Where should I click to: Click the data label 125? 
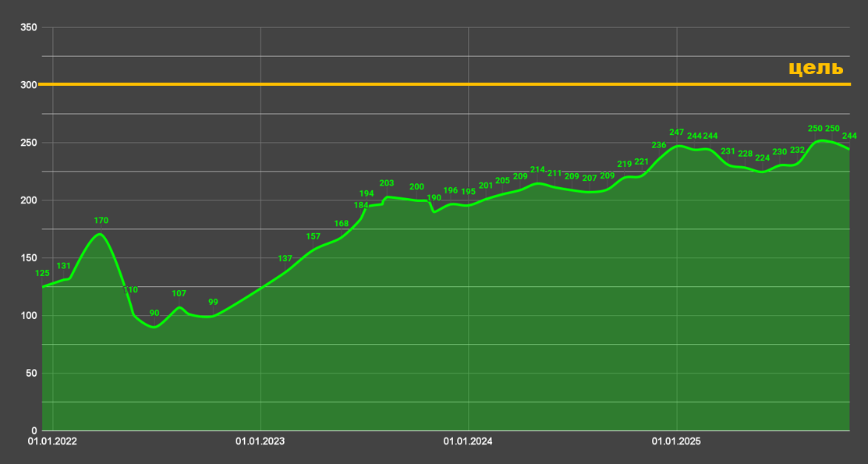pos(42,273)
